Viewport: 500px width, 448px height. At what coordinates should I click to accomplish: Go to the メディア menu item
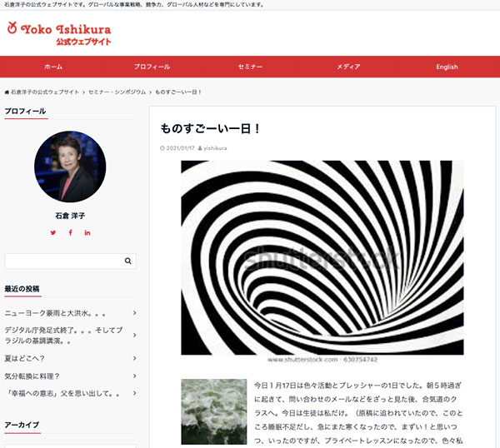348,67
